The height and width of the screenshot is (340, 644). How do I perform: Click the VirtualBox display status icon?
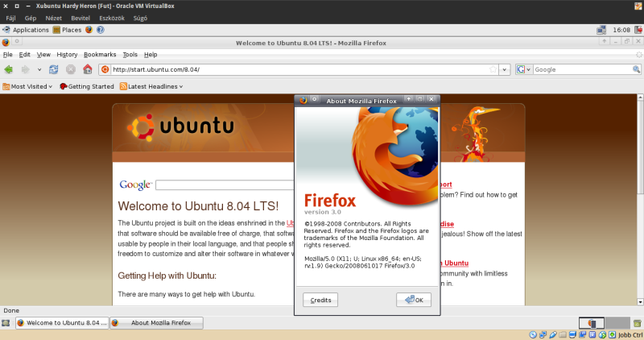coord(572,334)
